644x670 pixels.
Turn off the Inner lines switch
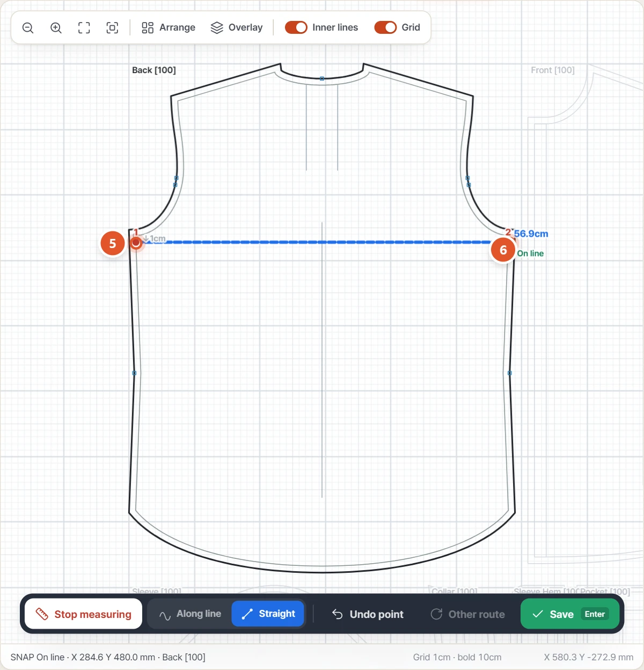pyautogui.click(x=296, y=27)
